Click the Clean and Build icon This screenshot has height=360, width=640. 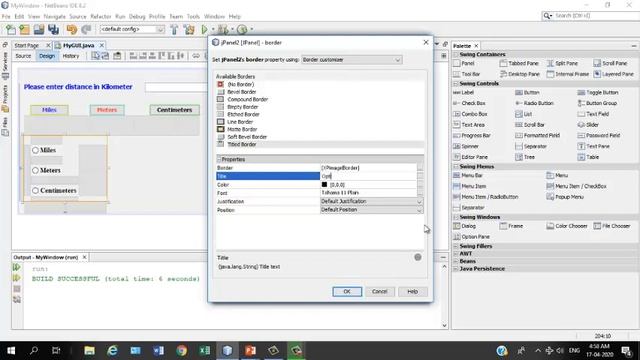[x=189, y=29]
